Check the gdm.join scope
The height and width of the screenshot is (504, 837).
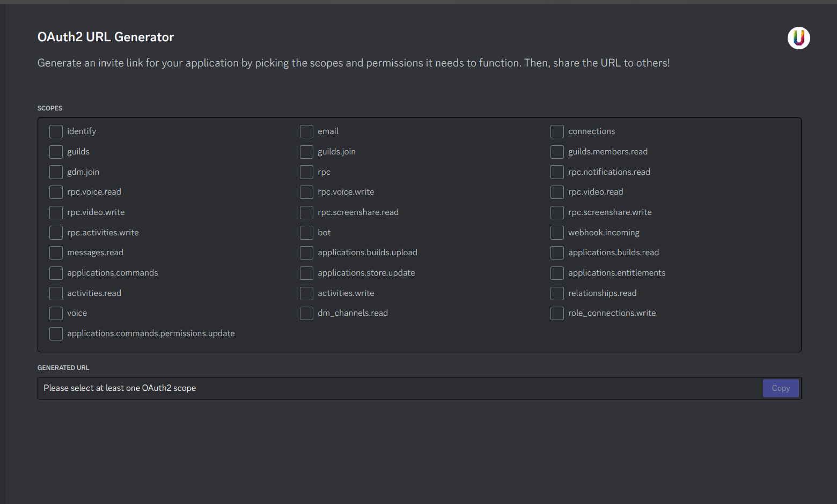click(x=56, y=172)
